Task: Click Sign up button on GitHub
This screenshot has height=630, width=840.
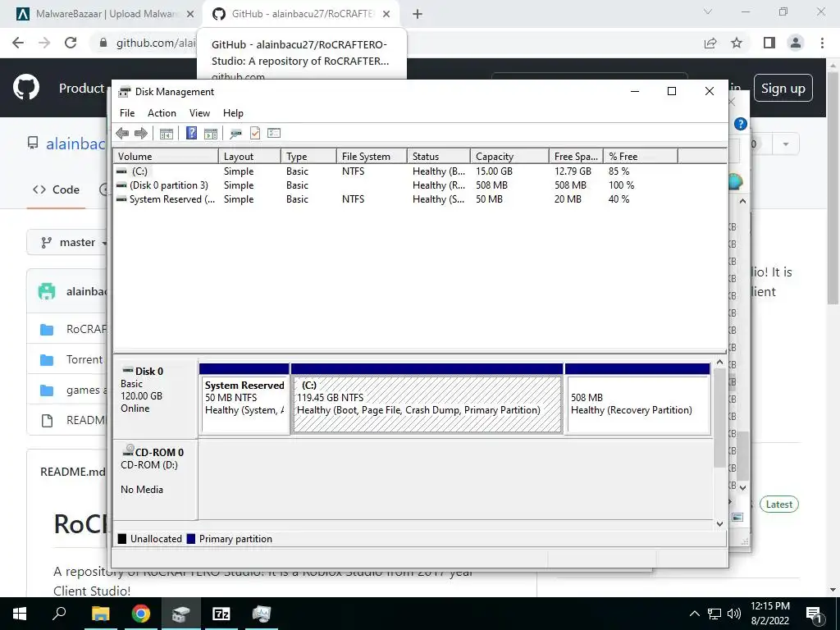Action: (x=783, y=88)
